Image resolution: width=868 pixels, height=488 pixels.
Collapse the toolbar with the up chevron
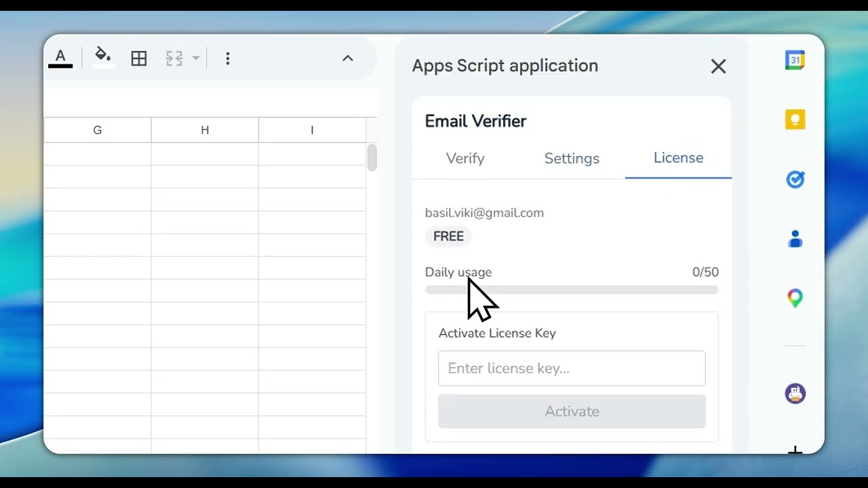348,58
